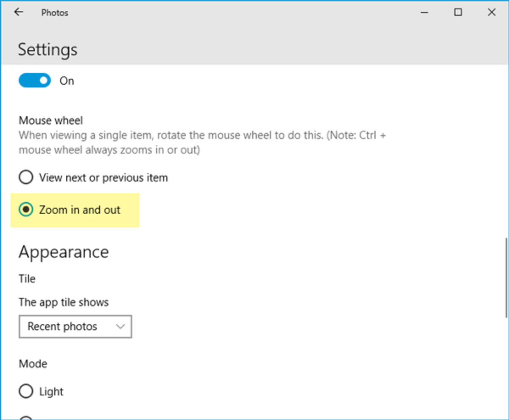Minimize the Photos window
This screenshot has height=420, width=509.
(x=424, y=12)
